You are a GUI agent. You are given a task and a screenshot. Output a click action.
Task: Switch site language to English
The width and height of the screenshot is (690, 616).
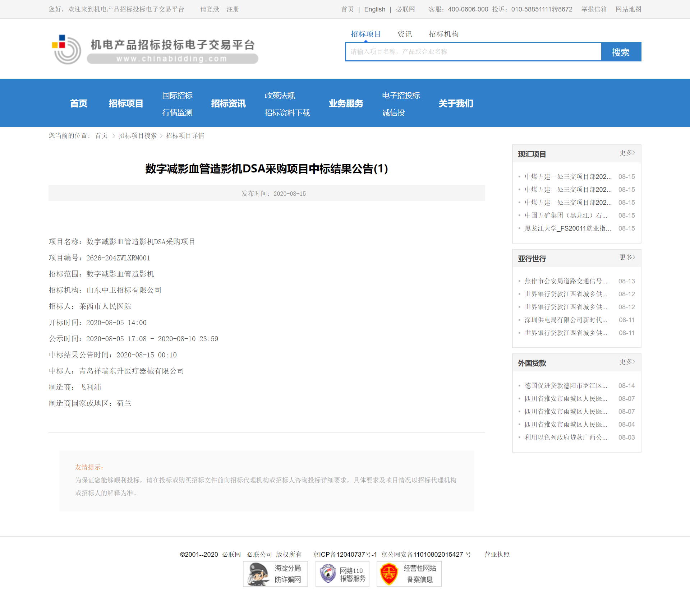(374, 9)
